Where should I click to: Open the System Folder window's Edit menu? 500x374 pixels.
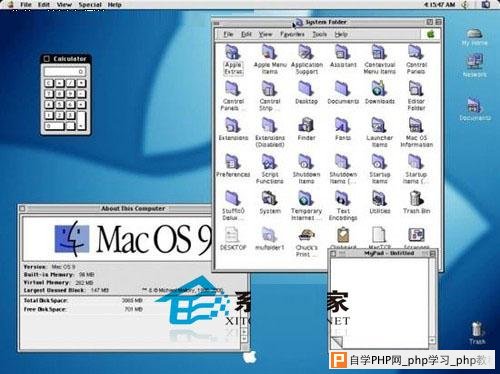[246, 34]
